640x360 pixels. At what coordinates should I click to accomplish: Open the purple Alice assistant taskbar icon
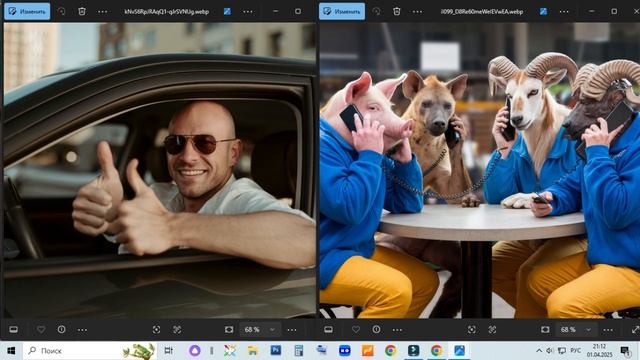click(x=195, y=351)
